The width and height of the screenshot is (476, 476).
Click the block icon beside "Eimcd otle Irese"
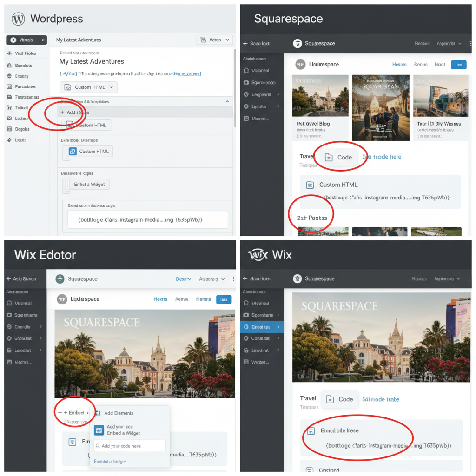click(311, 431)
